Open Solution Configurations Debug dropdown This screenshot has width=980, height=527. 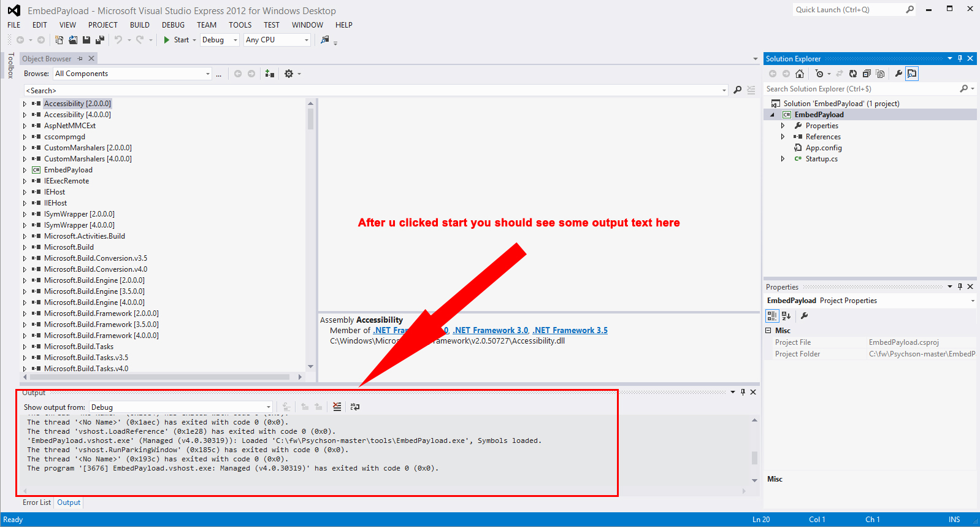[x=220, y=40]
